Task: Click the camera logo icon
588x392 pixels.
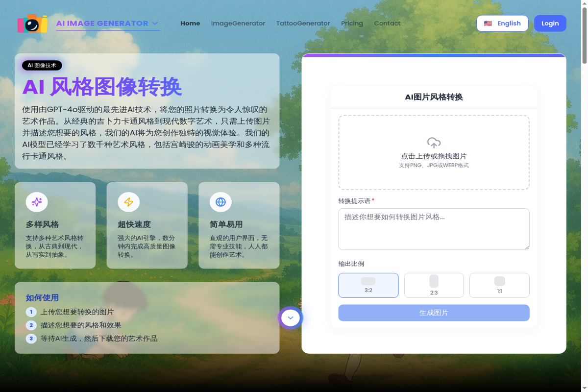Action: click(x=32, y=24)
